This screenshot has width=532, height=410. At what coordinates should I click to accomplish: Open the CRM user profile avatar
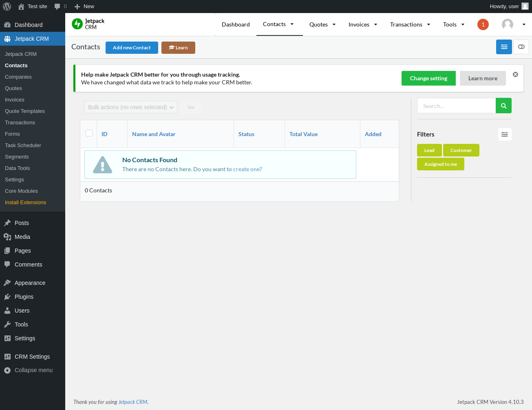point(508,24)
